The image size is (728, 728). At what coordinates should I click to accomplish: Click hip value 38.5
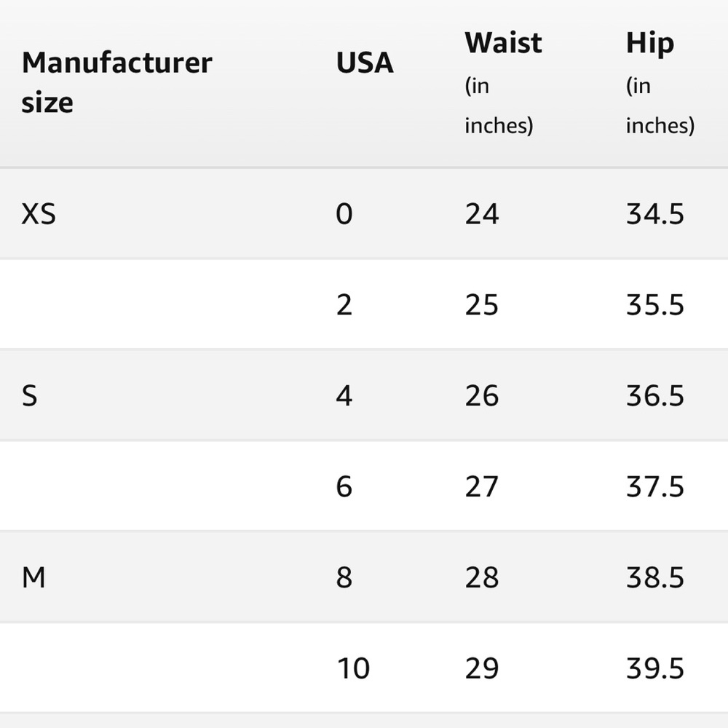pyautogui.click(x=655, y=578)
